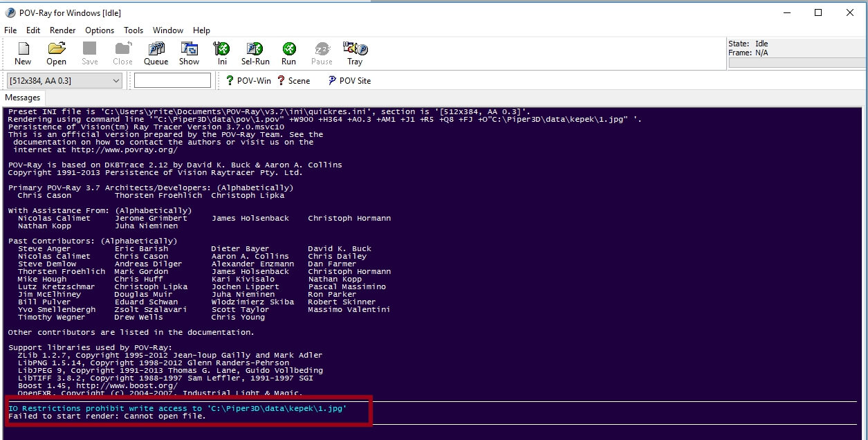Open the Render menu
This screenshot has width=868, height=440.
click(63, 30)
